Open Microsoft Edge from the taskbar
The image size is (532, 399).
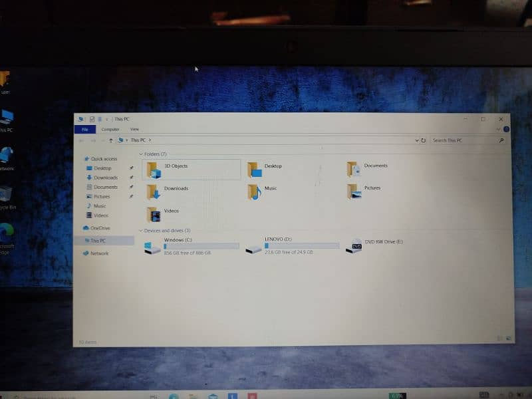174,396
